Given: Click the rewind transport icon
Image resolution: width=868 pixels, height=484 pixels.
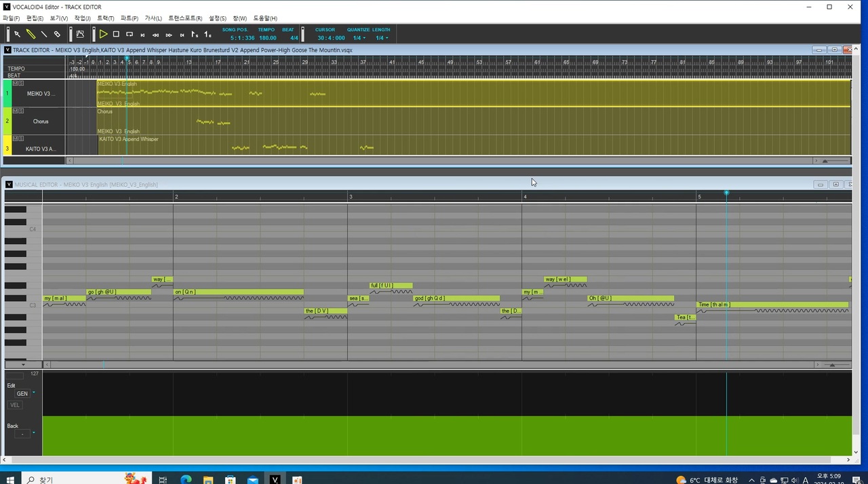Looking at the screenshot, I should [156, 35].
